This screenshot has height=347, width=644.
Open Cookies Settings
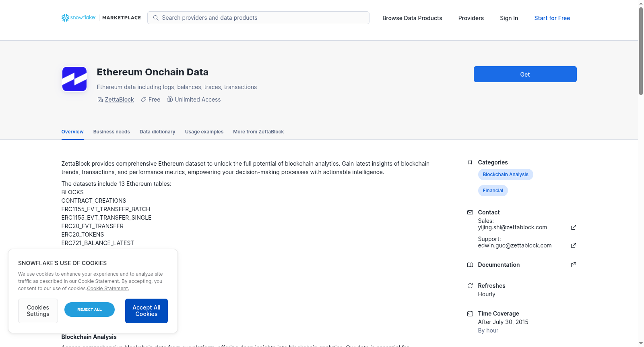point(38,311)
